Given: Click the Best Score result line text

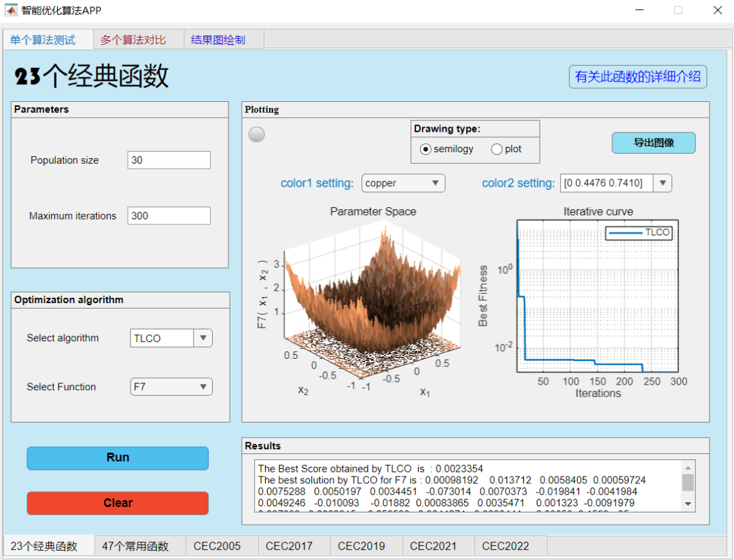Looking at the screenshot, I should (x=370, y=468).
